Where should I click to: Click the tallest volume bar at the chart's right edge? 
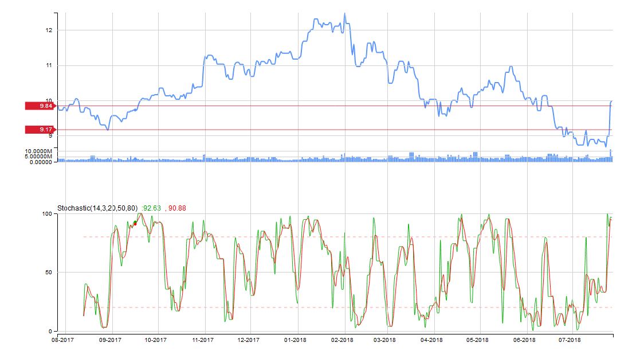611,155
